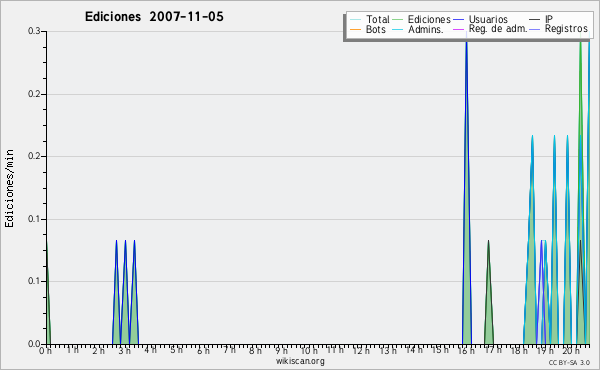
Task: Click the '0.0' y-axis value
Action: [34, 344]
